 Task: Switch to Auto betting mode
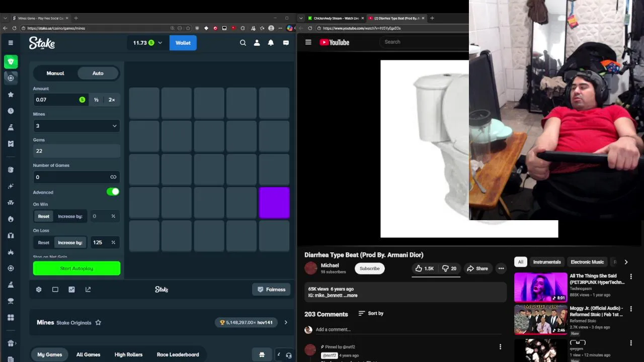coord(98,73)
